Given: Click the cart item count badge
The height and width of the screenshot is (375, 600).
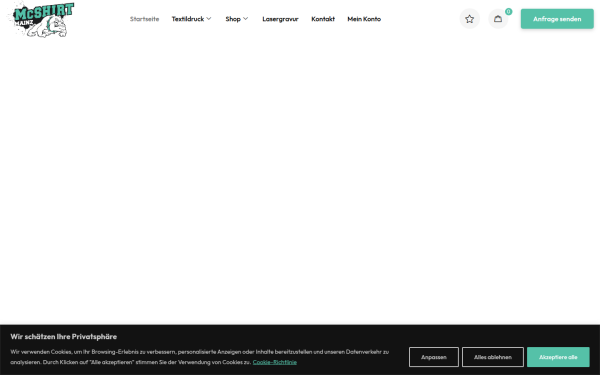Looking at the screenshot, I should [508, 11].
